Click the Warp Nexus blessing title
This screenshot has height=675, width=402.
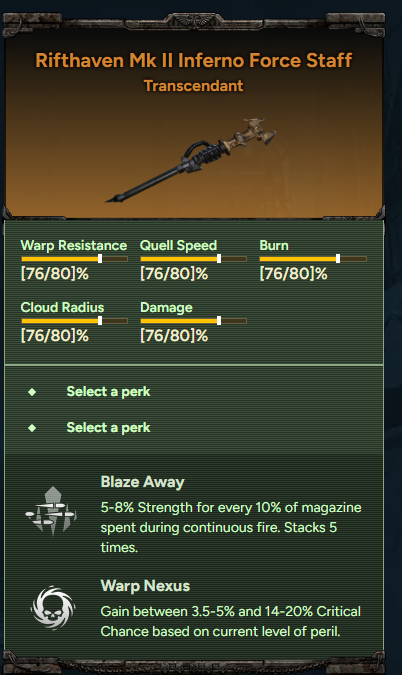click(145, 586)
